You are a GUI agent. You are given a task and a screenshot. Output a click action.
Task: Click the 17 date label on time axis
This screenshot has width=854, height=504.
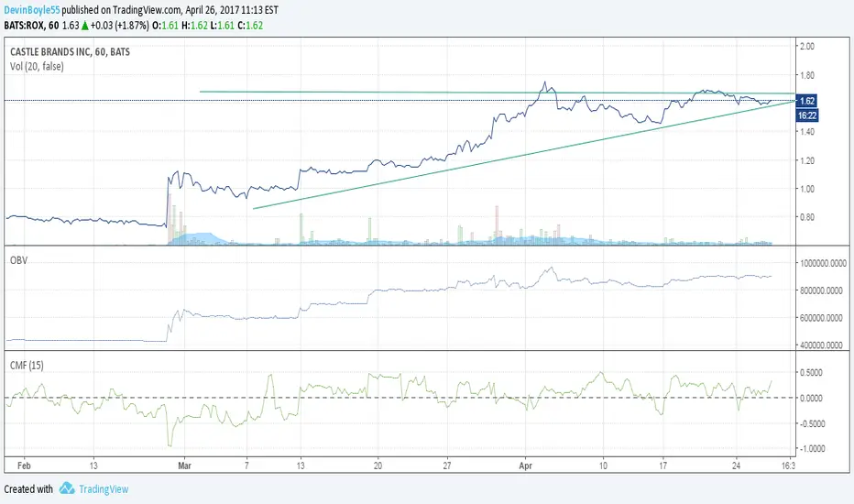pos(662,466)
